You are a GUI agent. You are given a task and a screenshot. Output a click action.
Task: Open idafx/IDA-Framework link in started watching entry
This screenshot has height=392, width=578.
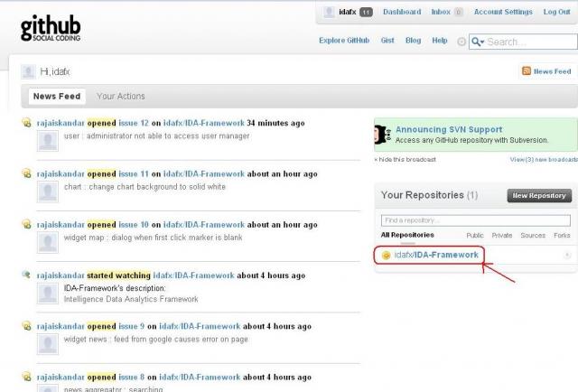point(193,275)
